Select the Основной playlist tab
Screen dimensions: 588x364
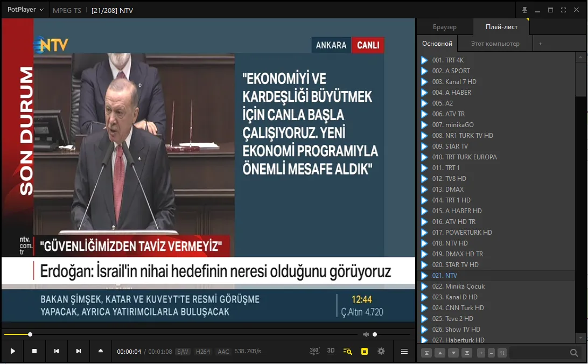pos(437,44)
